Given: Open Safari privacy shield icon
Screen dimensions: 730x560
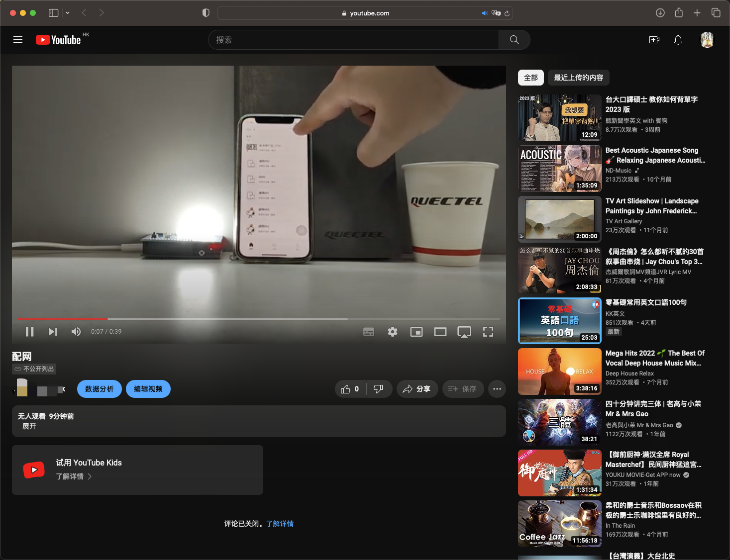Looking at the screenshot, I should coord(206,13).
